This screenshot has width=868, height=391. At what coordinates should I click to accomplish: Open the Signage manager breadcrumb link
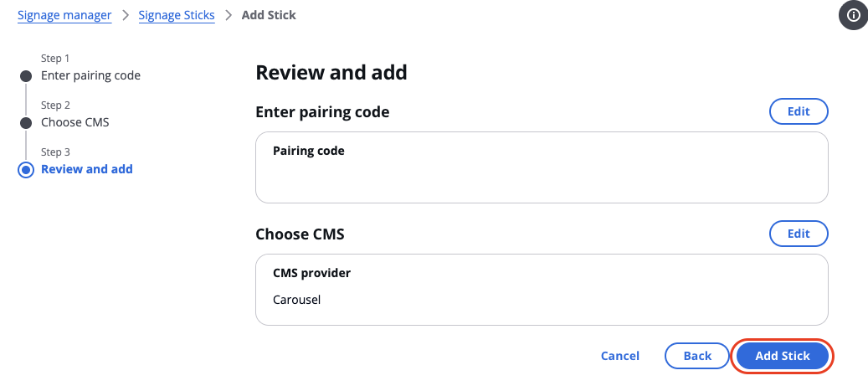point(64,15)
